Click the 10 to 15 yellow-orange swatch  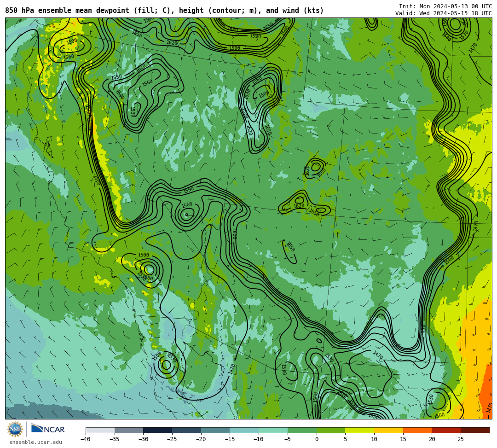[388, 430]
